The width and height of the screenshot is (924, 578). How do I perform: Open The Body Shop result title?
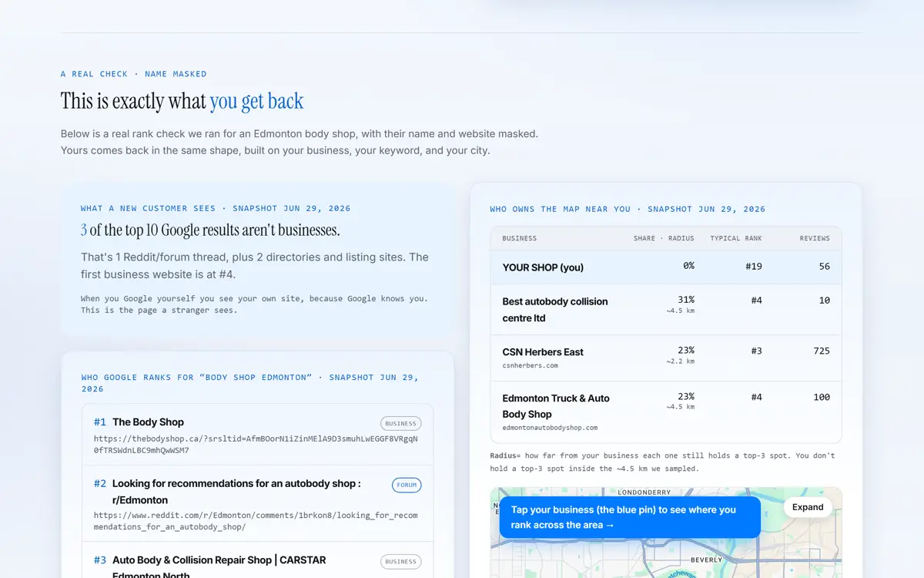coord(148,422)
